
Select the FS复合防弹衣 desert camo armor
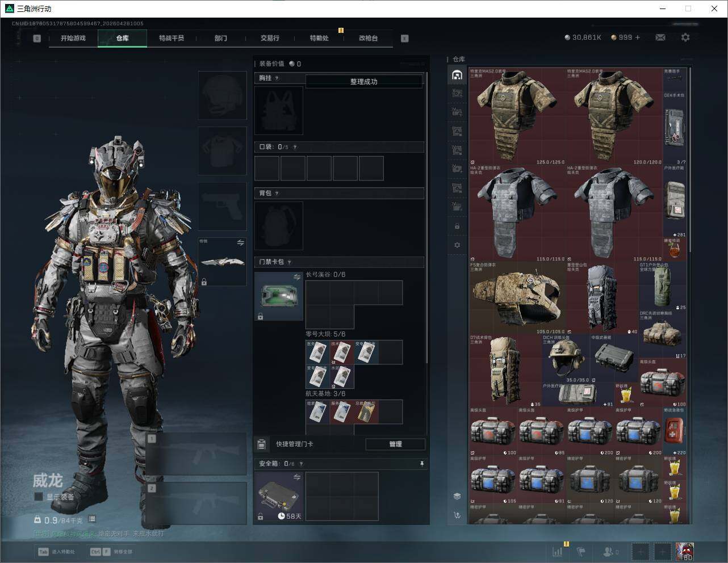(x=517, y=298)
